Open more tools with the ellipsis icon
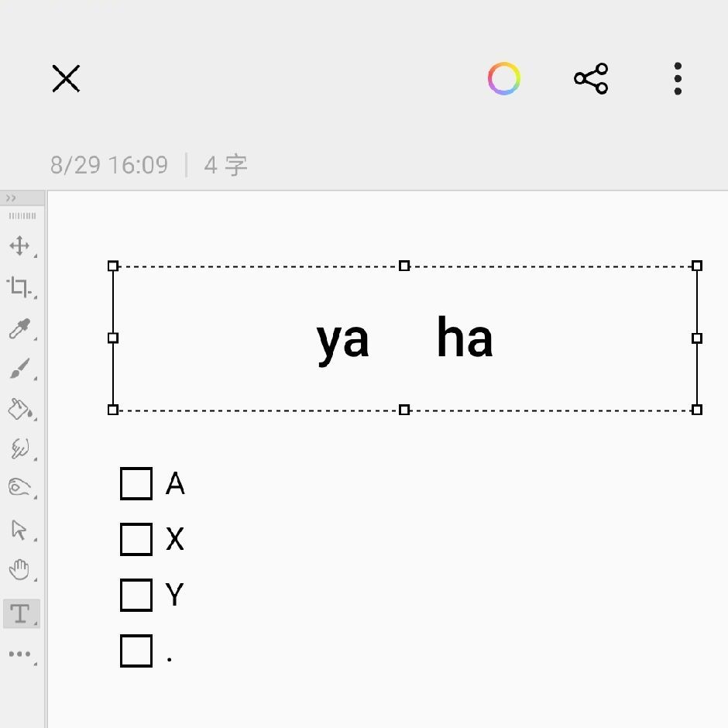Image resolution: width=728 pixels, height=728 pixels. pyautogui.click(x=19, y=654)
